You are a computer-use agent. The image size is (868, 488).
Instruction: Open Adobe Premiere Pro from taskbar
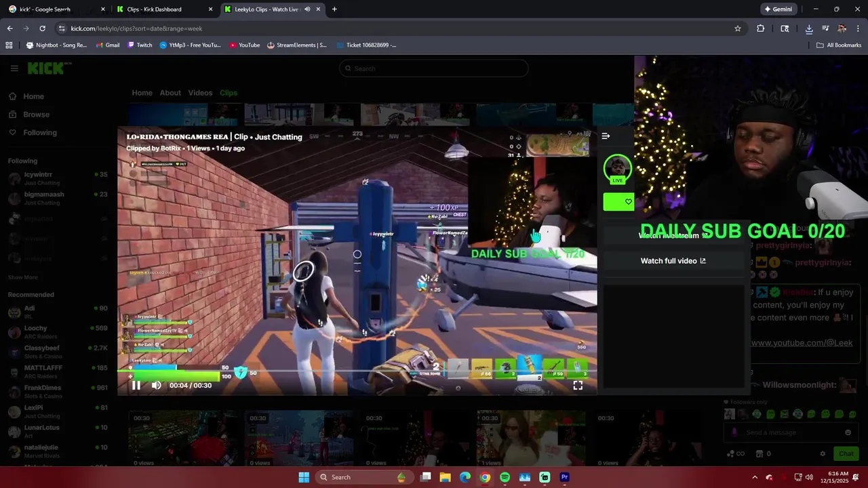pos(564,477)
